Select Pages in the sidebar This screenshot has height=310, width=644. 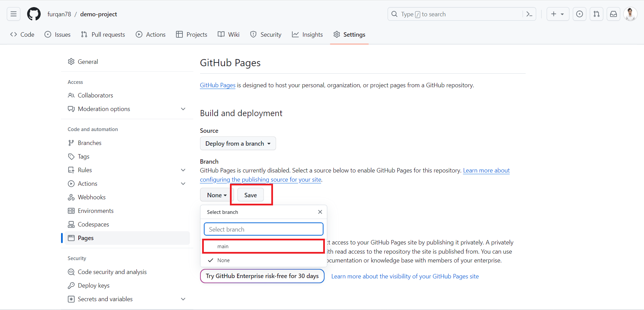127,238
